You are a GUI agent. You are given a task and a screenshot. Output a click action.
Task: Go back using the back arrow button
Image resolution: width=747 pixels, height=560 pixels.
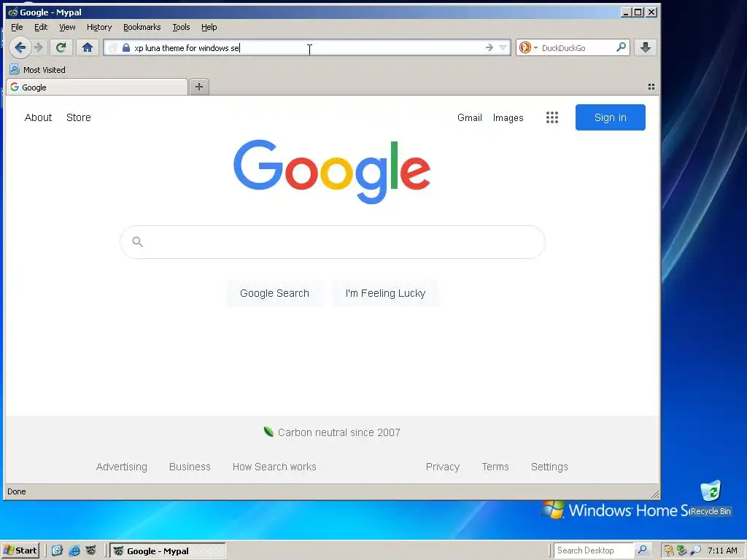click(x=20, y=47)
